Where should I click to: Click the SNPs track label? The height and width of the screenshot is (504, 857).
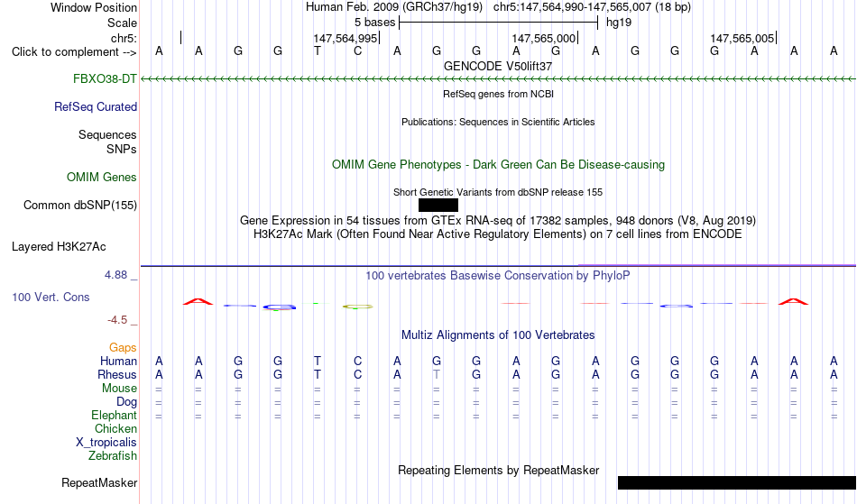[x=122, y=149]
